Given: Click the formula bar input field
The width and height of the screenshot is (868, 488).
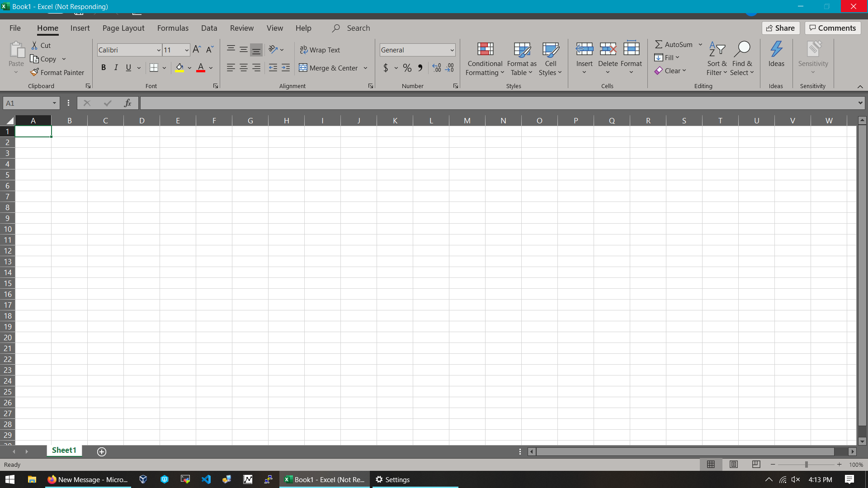Looking at the screenshot, I should pyautogui.click(x=497, y=103).
